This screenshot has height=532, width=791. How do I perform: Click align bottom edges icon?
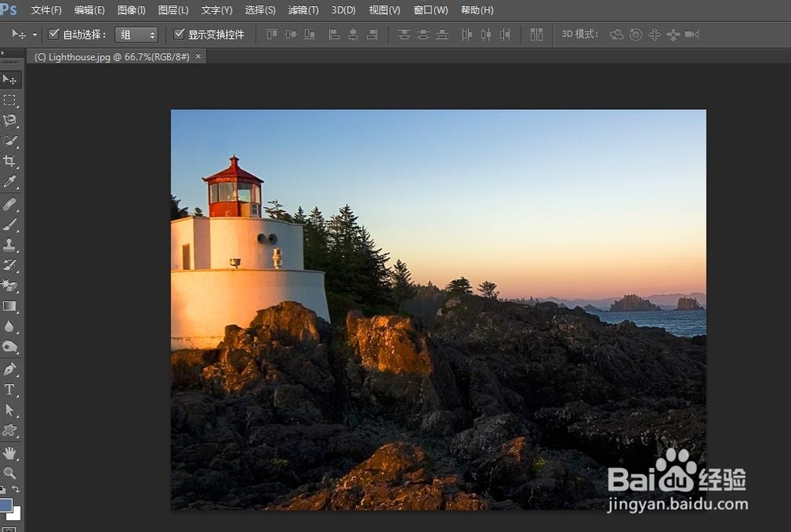[310, 34]
